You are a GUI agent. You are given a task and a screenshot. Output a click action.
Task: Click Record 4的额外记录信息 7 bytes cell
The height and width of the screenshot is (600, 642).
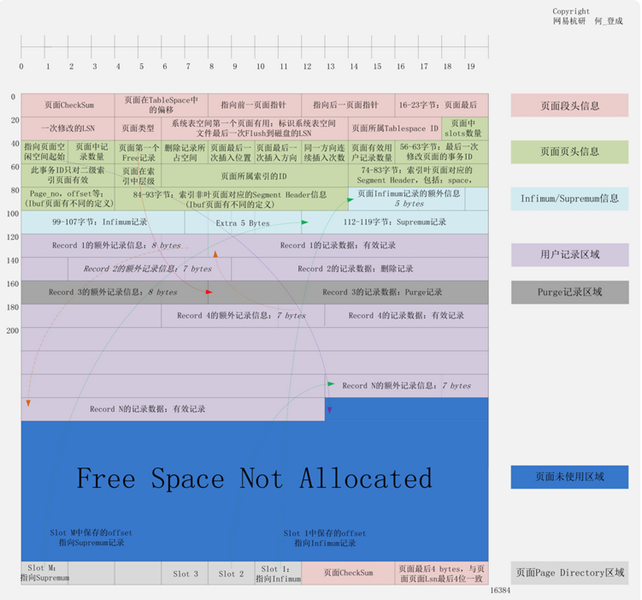243,315
